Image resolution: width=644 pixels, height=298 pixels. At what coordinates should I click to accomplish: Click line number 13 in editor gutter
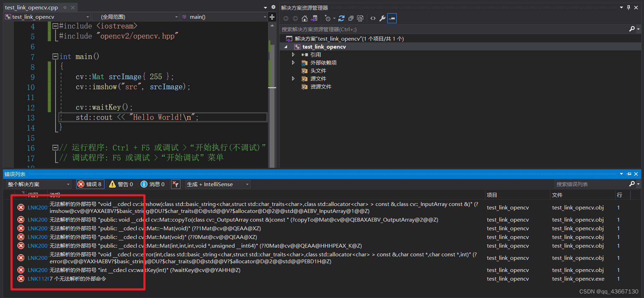[31, 118]
